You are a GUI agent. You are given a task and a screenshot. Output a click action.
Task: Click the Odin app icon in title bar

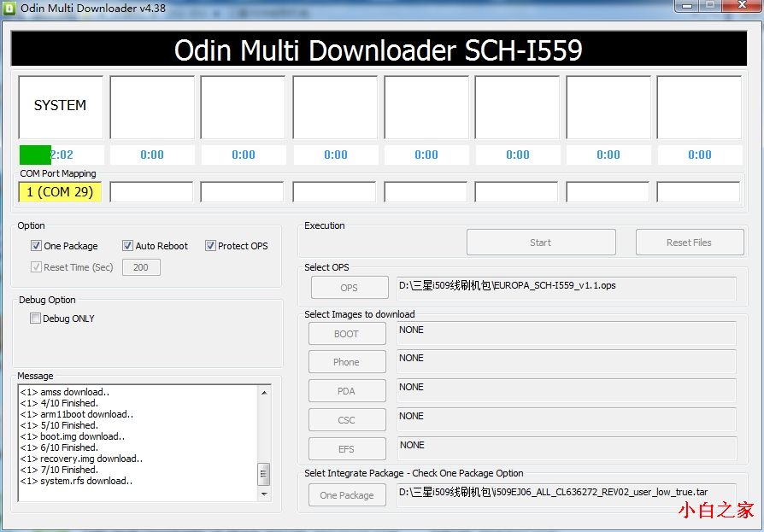pos(9,9)
